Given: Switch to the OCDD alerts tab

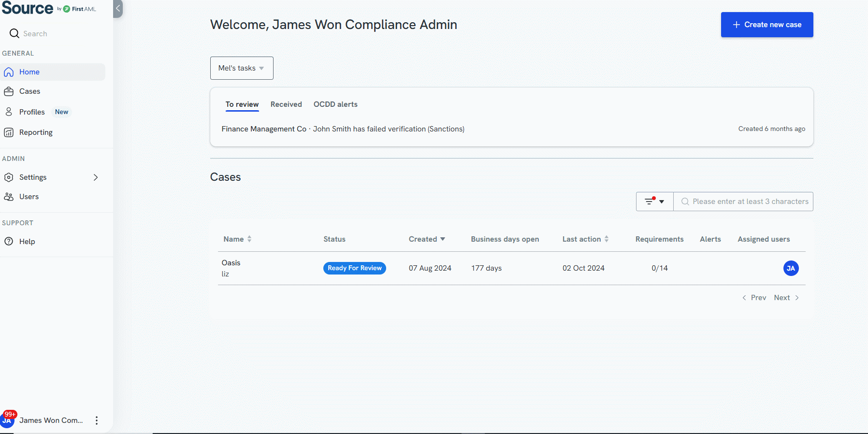Looking at the screenshot, I should pyautogui.click(x=335, y=104).
